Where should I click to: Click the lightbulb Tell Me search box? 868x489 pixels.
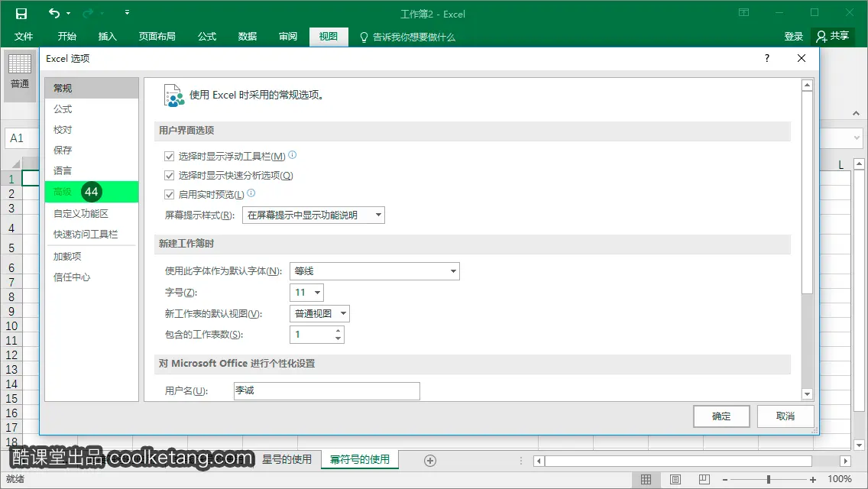click(x=407, y=37)
